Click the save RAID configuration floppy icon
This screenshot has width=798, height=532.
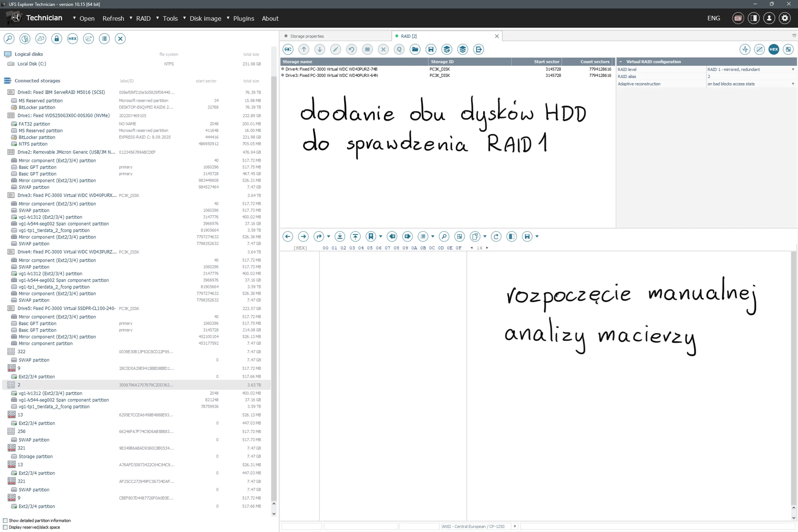click(431, 49)
